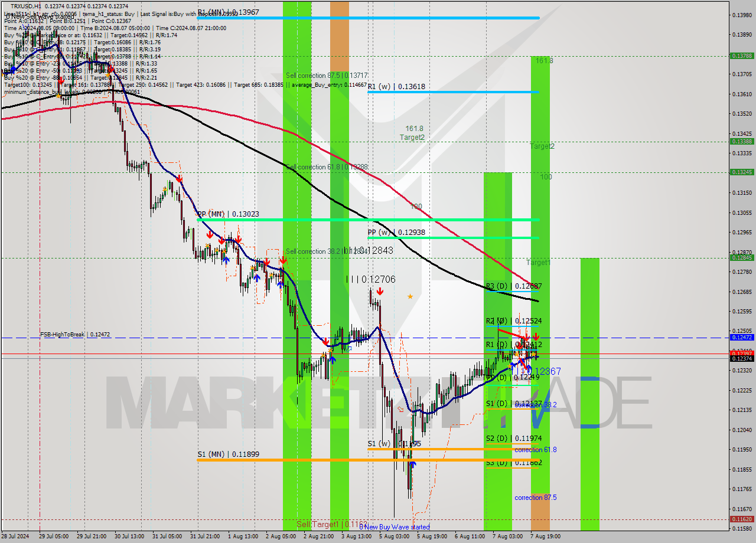Click Sell correction 61.8 | 0.13288 label
This screenshot has width=756, height=543.
coord(327,167)
